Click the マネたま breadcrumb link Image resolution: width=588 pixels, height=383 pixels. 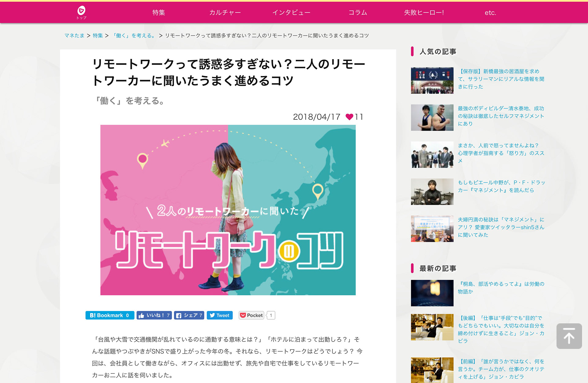pyautogui.click(x=74, y=36)
